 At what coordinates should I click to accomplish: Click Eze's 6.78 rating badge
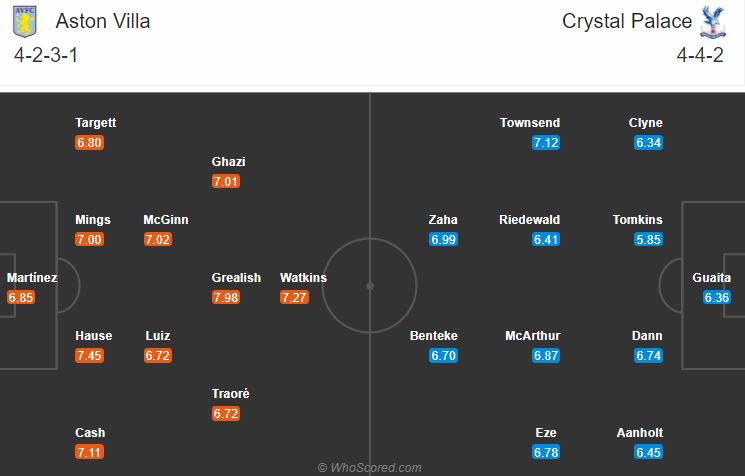(546, 452)
